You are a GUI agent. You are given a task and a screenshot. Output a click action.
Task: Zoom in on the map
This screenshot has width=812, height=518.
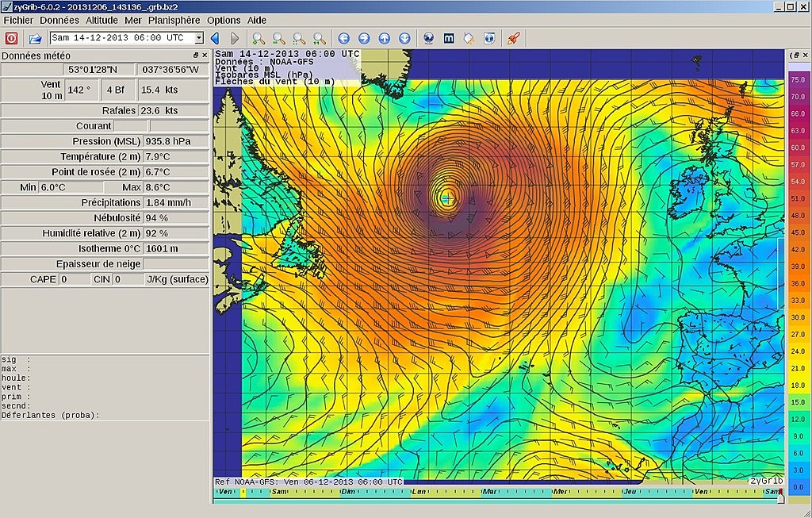coord(259,38)
